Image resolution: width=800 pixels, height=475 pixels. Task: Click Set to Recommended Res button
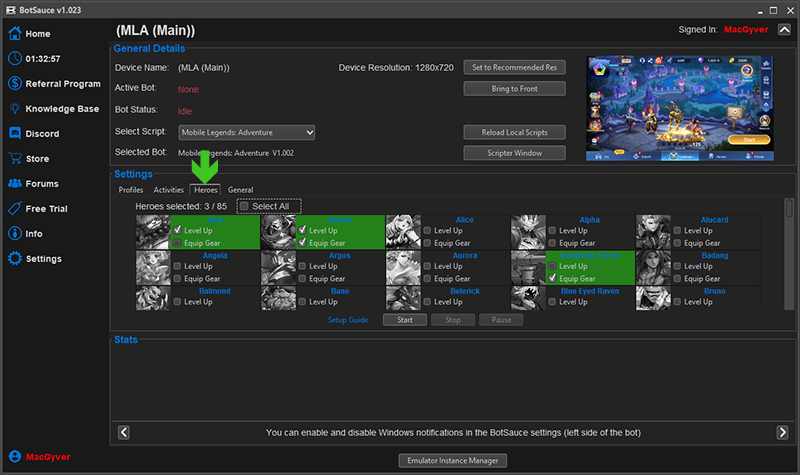pyautogui.click(x=514, y=67)
